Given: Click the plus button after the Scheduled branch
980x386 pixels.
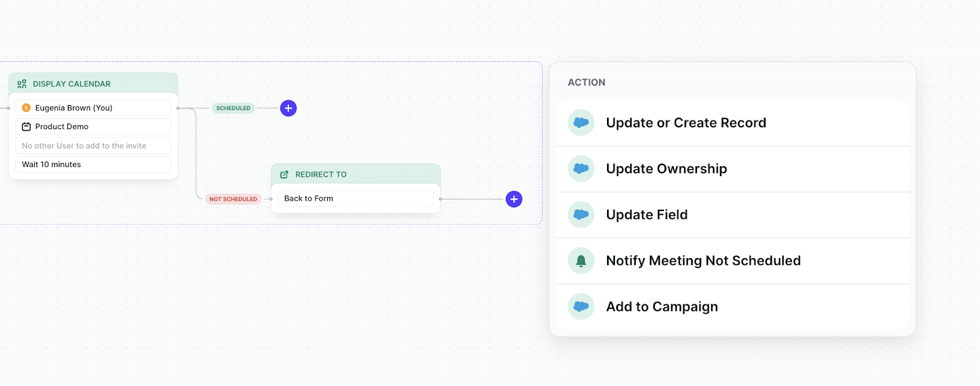Looking at the screenshot, I should (288, 108).
